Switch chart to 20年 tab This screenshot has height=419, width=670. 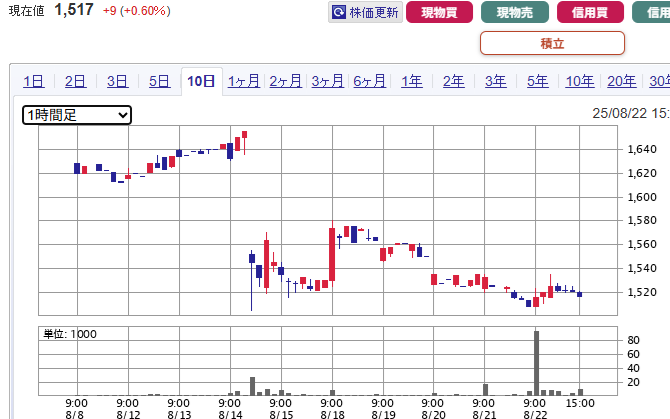(622, 81)
